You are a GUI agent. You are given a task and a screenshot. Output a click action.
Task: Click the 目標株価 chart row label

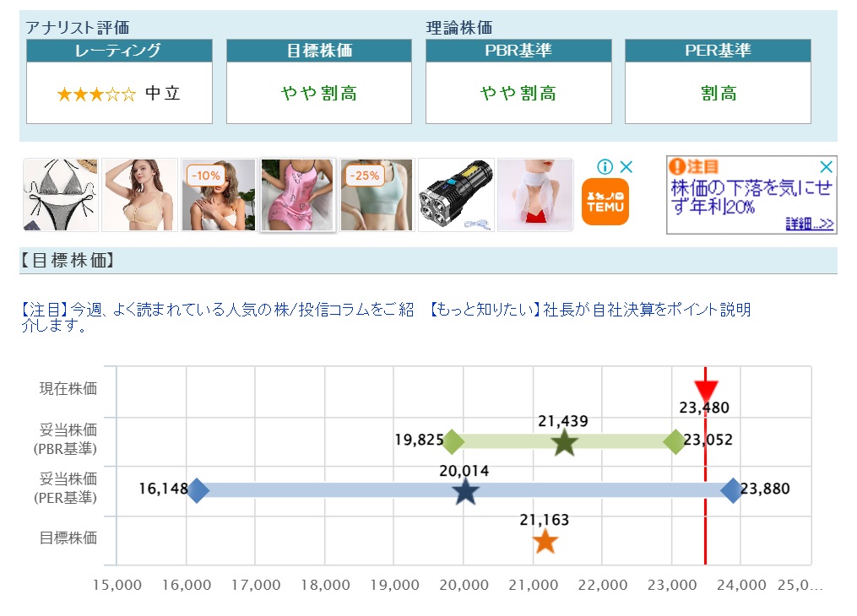click(x=68, y=538)
